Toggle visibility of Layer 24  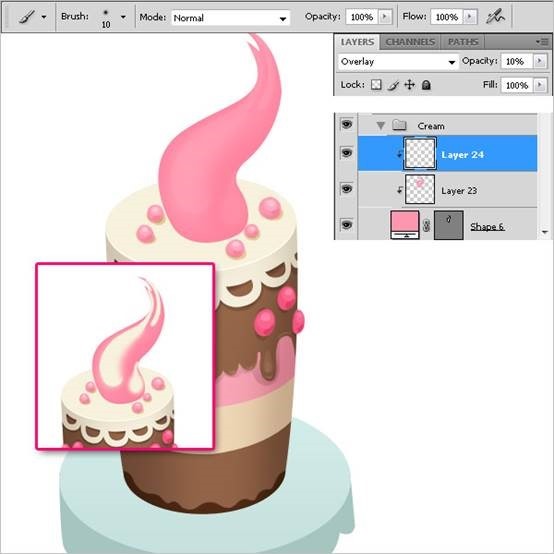pos(346,153)
